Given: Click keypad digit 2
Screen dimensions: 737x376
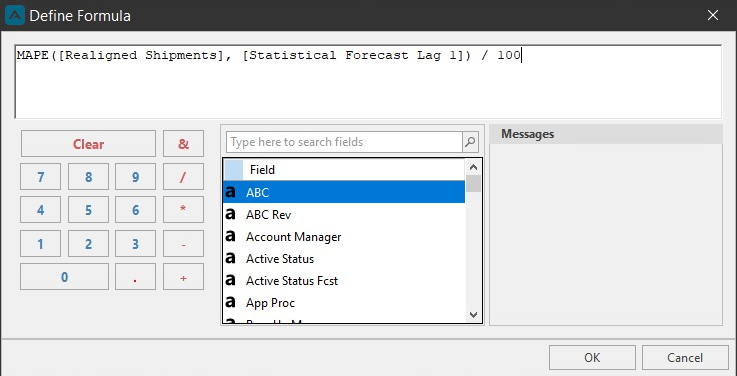Looking at the screenshot, I should click(88, 243).
